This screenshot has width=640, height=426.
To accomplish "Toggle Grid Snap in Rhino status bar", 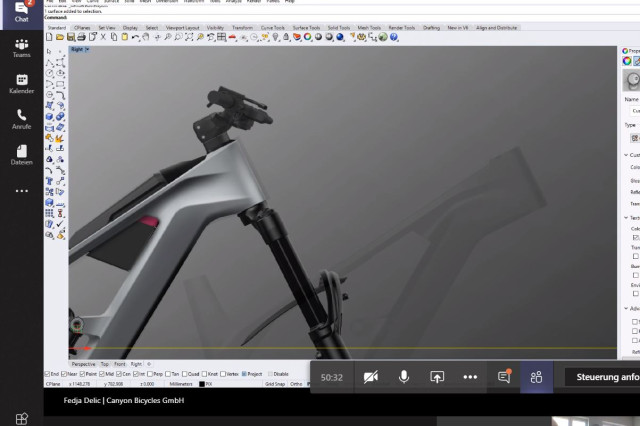I will pos(275,384).
